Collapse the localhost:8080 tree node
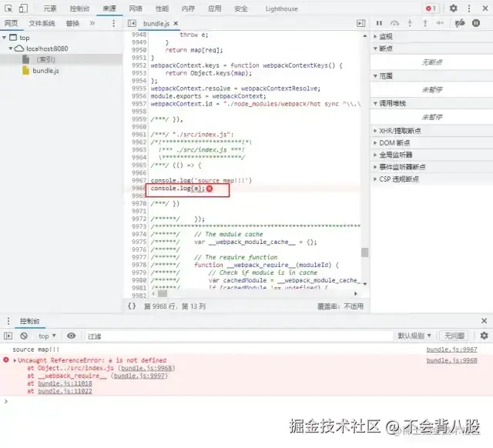The height and width of the screenshot is (448, 493). point(10,48)
